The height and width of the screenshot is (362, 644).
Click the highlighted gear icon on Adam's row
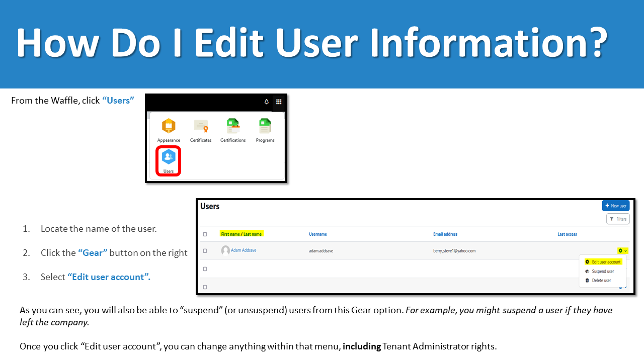(620, 250)
